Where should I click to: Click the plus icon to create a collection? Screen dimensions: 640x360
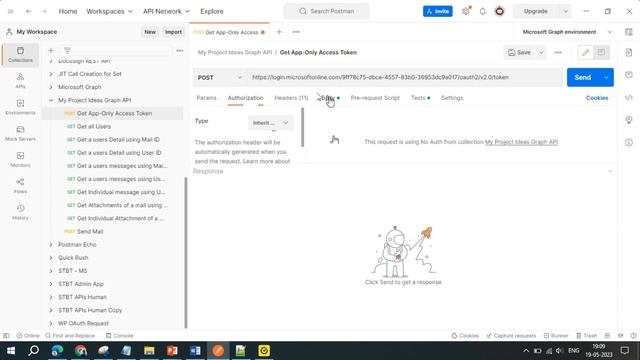51,51
